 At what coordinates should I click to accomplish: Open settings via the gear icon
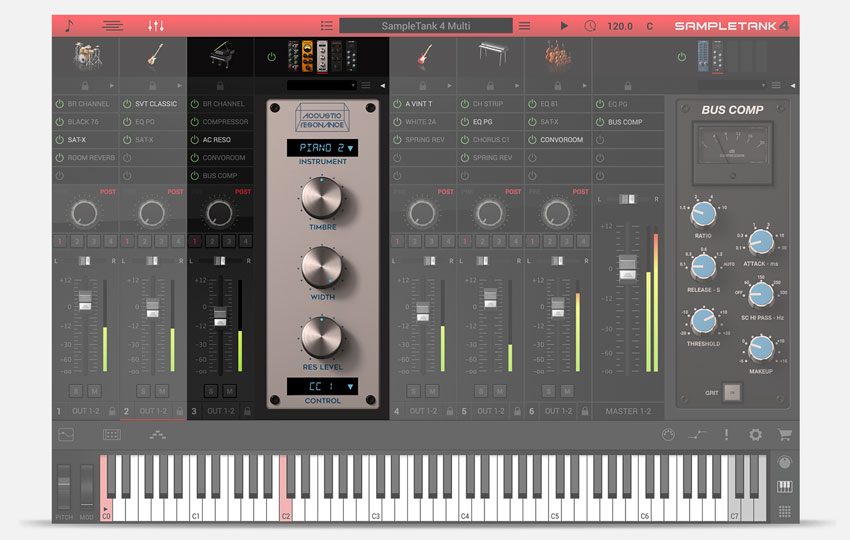tap(755, 435)
